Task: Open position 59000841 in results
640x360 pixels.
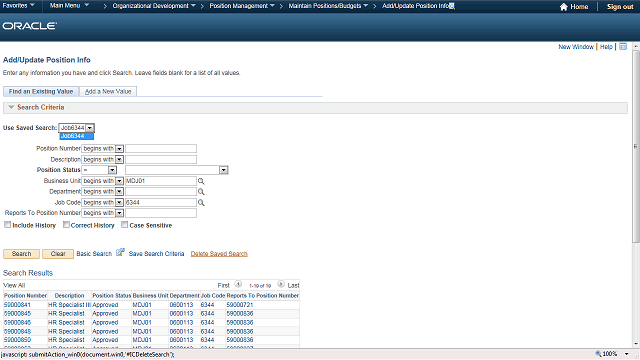Action: click(17, 305)
